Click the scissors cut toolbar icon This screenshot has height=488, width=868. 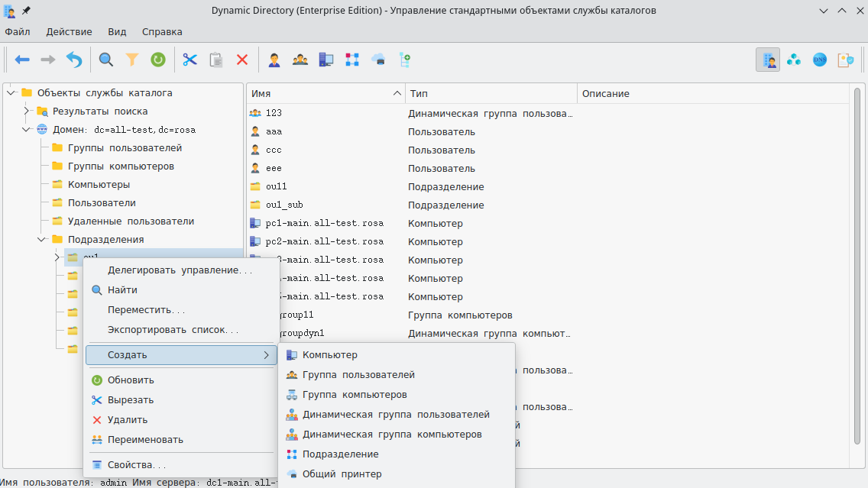[x=190, y=60]
